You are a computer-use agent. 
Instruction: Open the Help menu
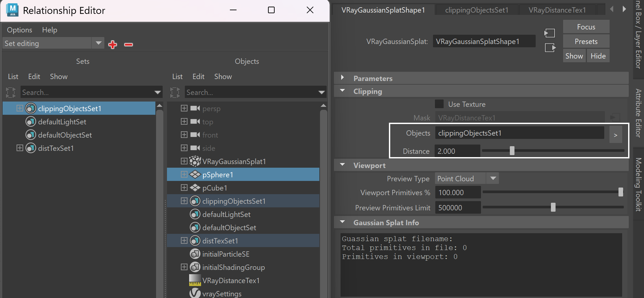pos(50,30)
